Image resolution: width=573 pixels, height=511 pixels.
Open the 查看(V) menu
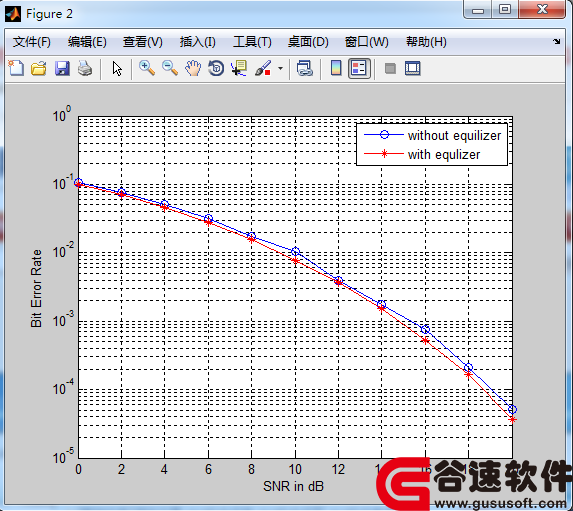(143, 42)
